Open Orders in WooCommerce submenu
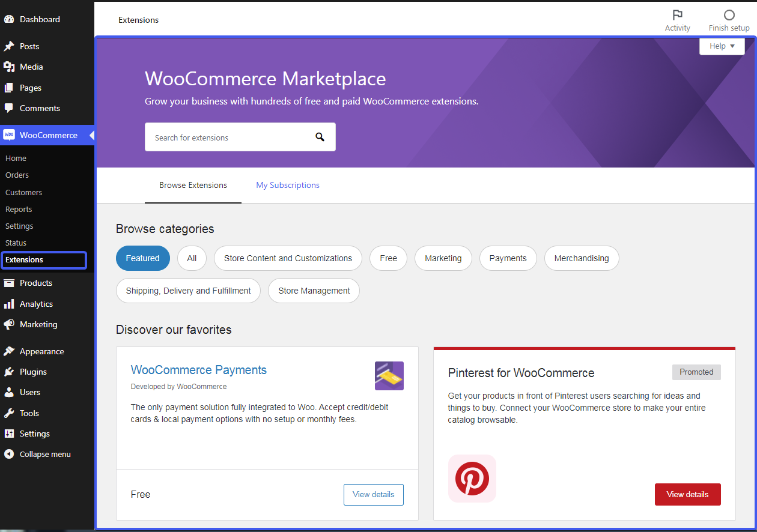 click(x=17, y=175)
